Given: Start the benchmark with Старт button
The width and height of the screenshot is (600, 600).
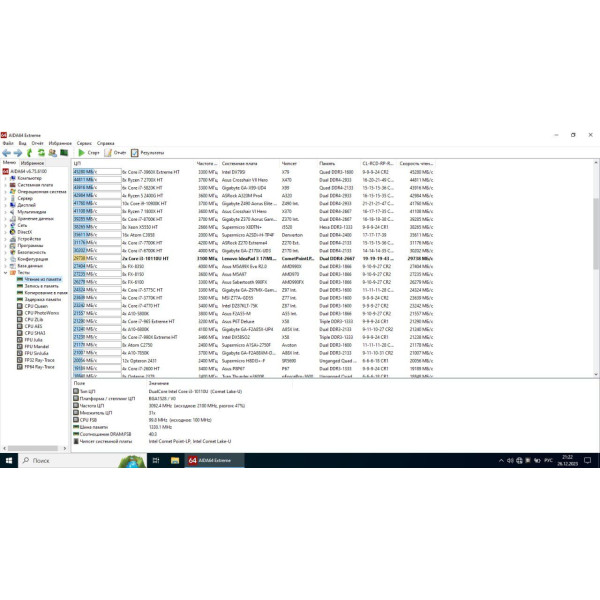Looking at the screenshot, I should coord(88,153).
